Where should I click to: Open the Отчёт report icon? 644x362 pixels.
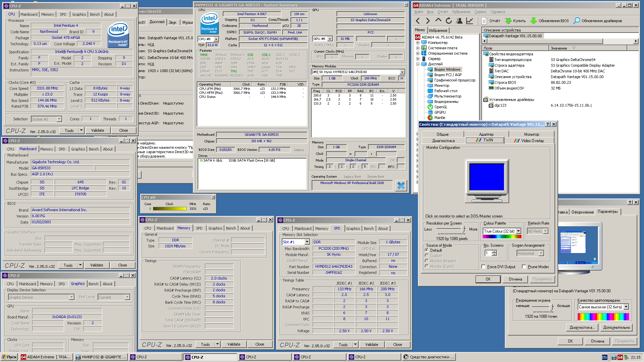click(484, 21)
